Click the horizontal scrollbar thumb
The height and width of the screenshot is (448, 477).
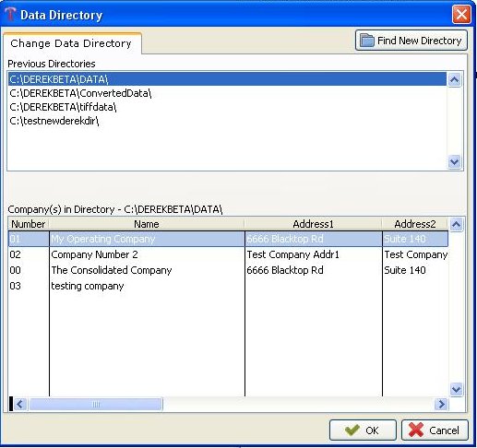tap(96, 405)
